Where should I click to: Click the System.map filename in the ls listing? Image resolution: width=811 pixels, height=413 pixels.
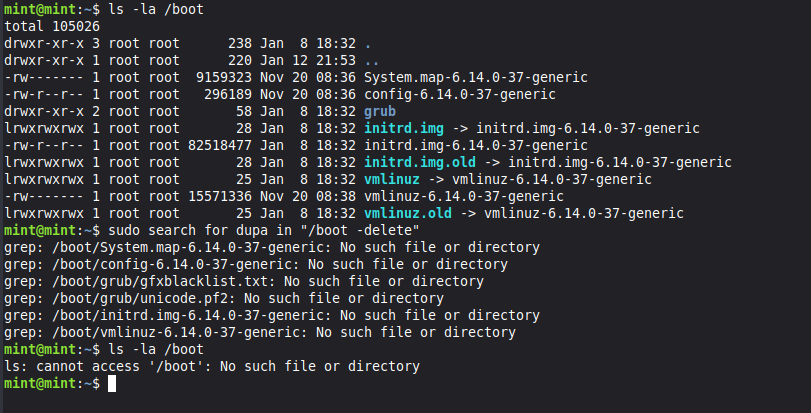click(x=475, y=77)
